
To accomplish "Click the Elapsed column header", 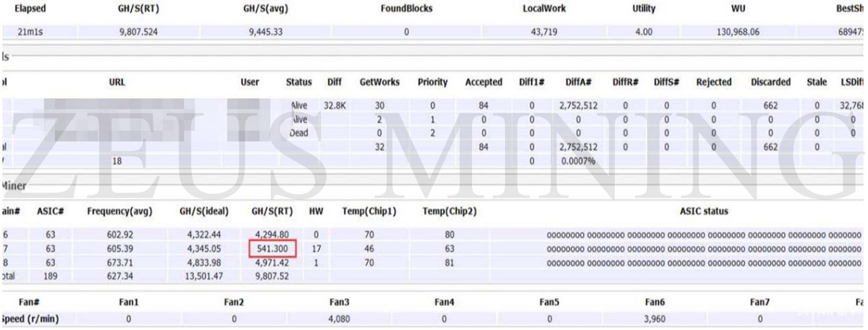I will tap(30, 9).
